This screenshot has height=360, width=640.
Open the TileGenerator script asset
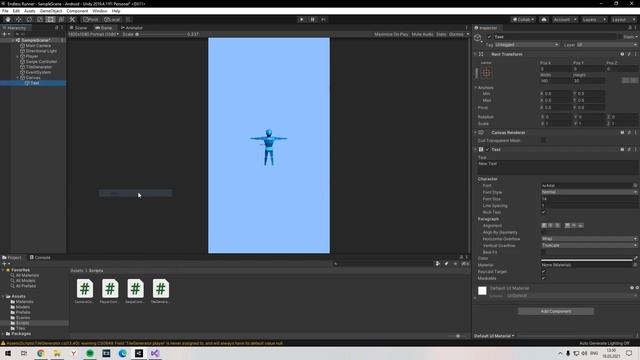160,291
